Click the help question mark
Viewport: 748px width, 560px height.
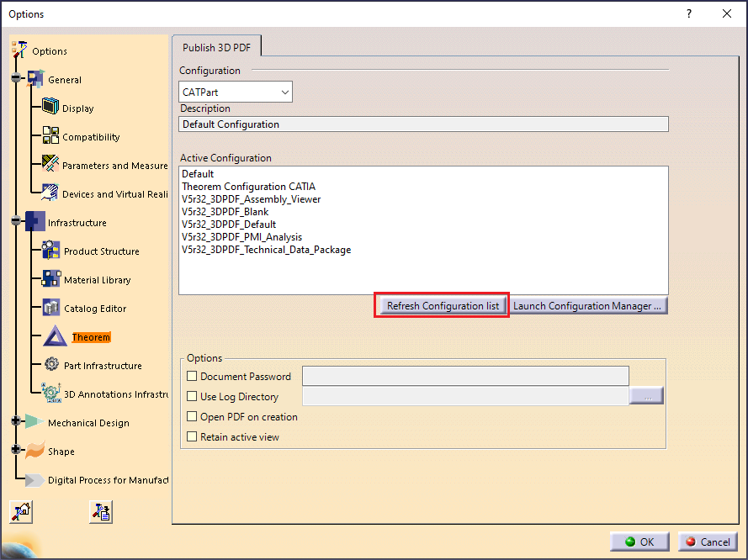[689, 13]
